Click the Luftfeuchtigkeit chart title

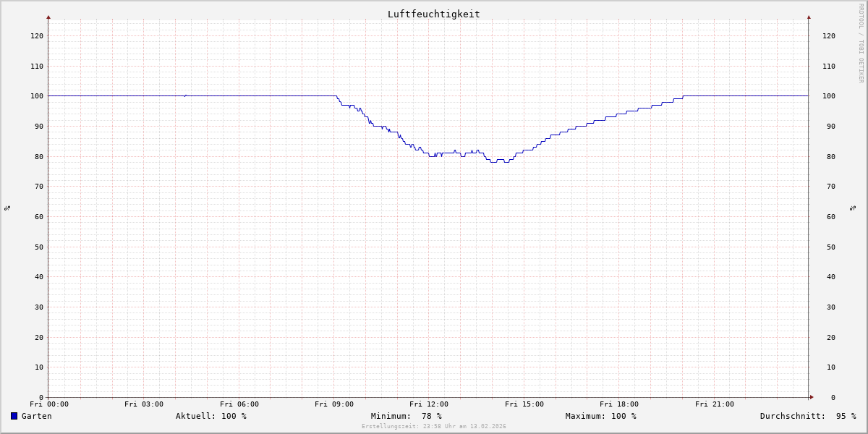click(433, 14)
